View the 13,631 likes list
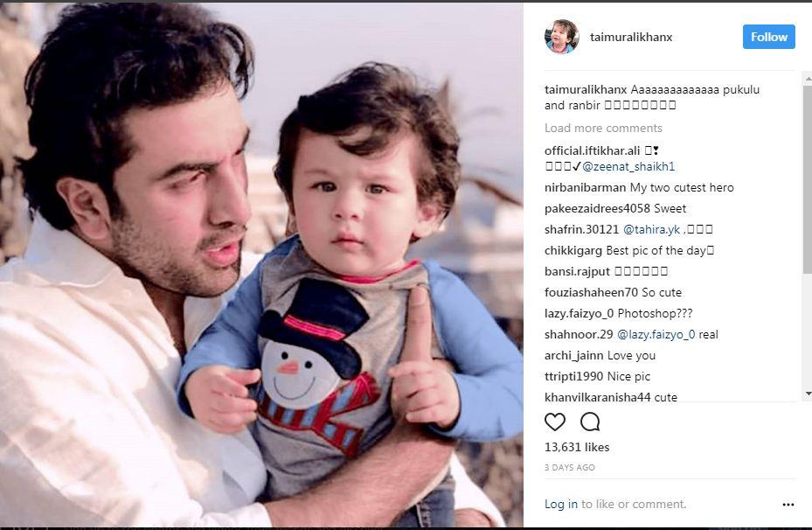This screenshot has width=812, height=530. pyautogui.click(x=577, y=447)
